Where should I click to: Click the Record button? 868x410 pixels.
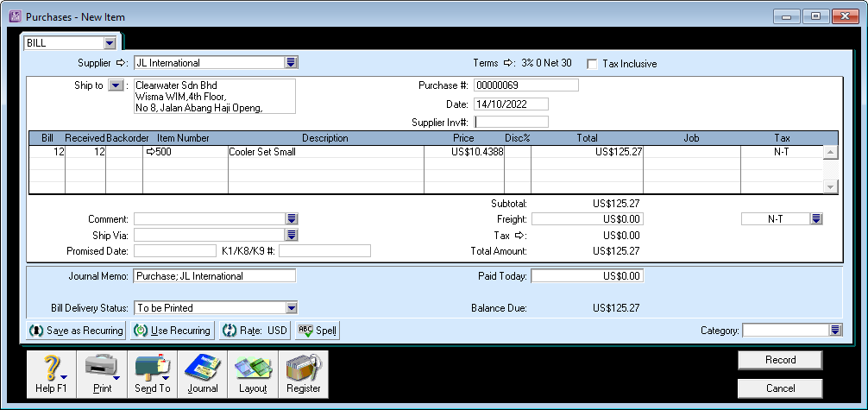(x=780, y=360)
